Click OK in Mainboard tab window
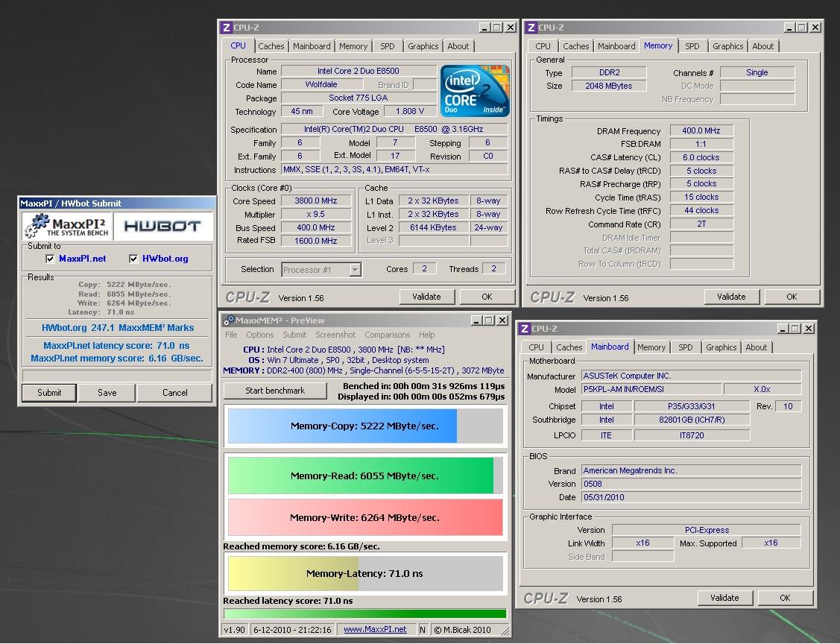 point(786,598)
